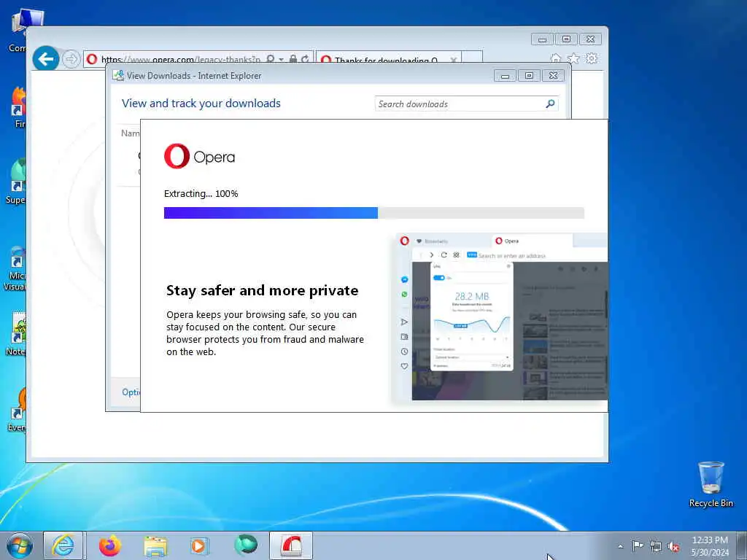Click the Opera installer taskbar icon
Viewport: 747px width, 560px height.
(x=291, y=545)
